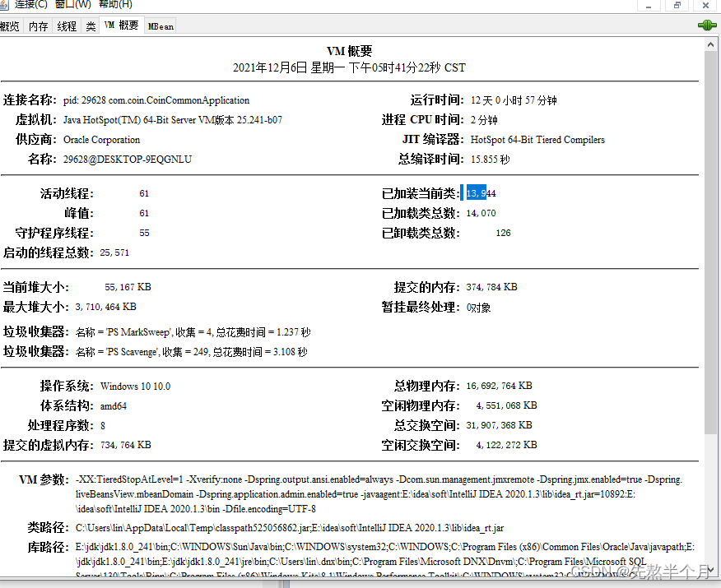Open the 帮助(H) menu

115,4
